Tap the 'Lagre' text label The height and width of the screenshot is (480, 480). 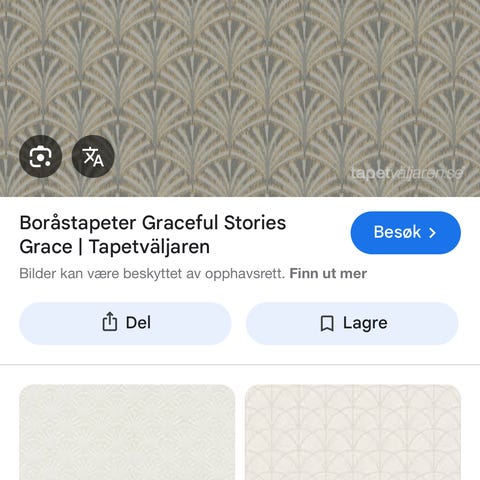tap(365, 323)
